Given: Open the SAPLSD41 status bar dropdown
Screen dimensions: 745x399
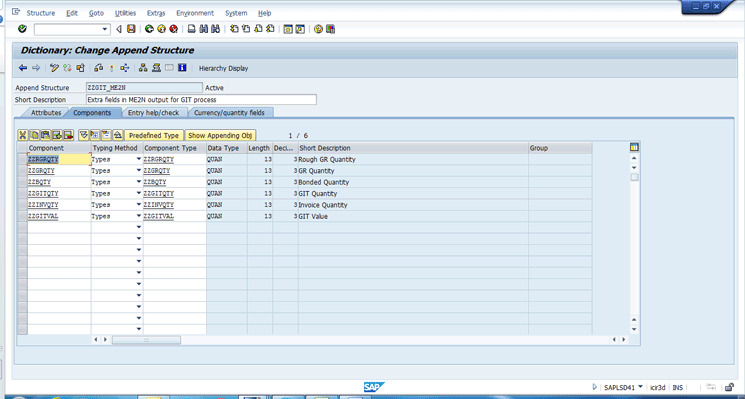Looking at the screenshot, I should (640, 387).
